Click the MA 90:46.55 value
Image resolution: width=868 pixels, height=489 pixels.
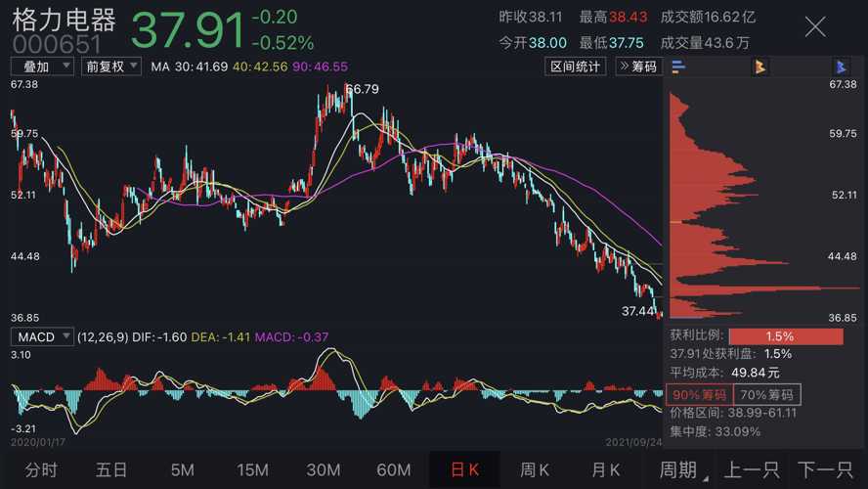320,67
